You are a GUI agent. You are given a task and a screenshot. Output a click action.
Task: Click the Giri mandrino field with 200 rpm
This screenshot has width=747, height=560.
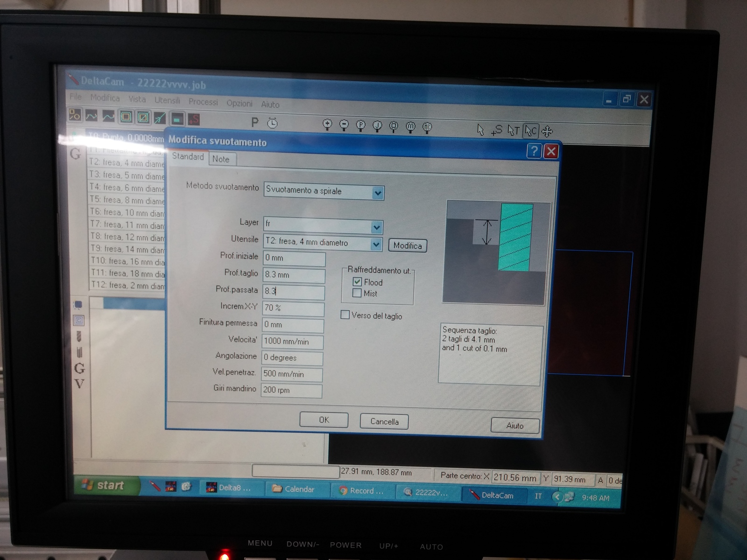click(x=291, y=390)
